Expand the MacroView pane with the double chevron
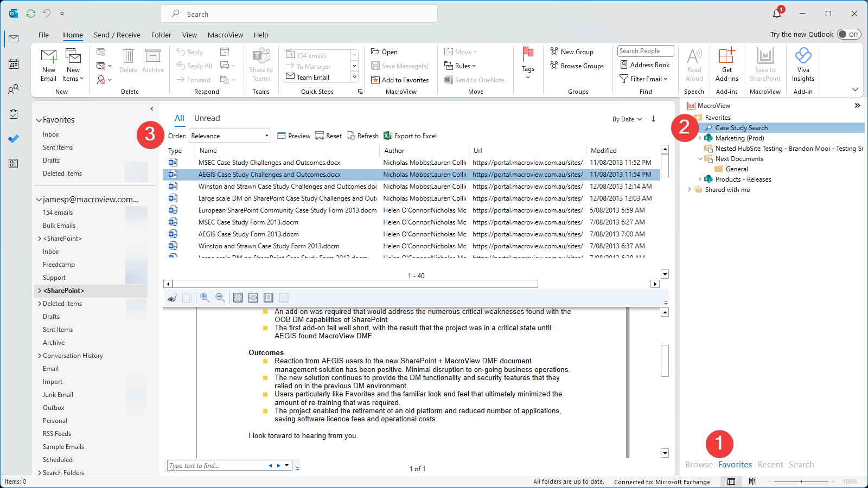868x488 pixels. 857,106
